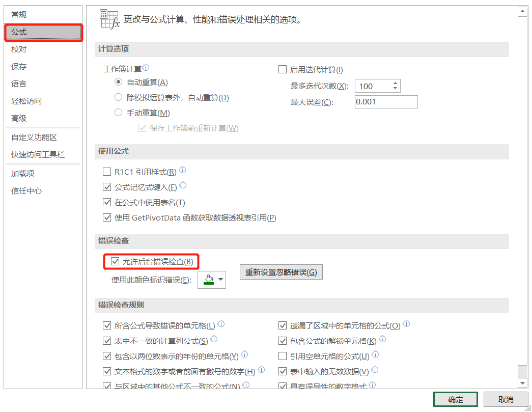Image resolution: width=532 pixels, height=412 pixels.
Task: Click info icon beside 包含公式的解锁单元格
Action: 383,339
